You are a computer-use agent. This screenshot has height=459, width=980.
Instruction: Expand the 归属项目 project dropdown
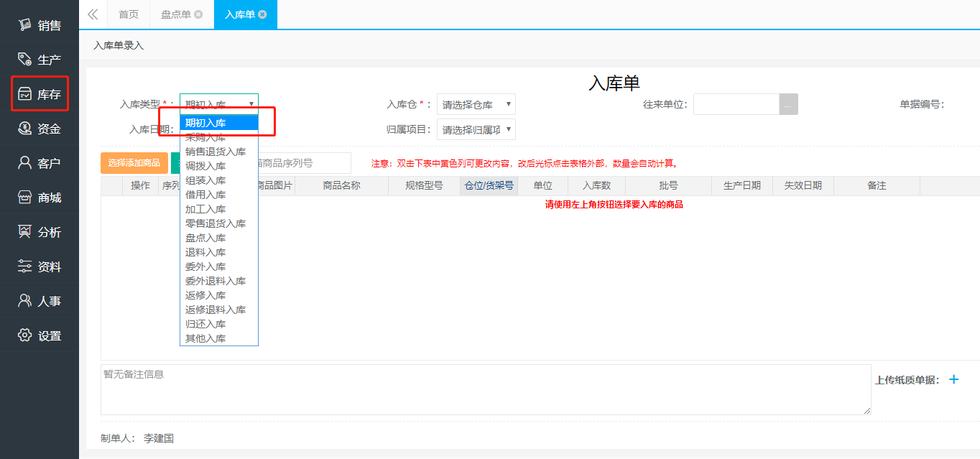tap(476, 130)
